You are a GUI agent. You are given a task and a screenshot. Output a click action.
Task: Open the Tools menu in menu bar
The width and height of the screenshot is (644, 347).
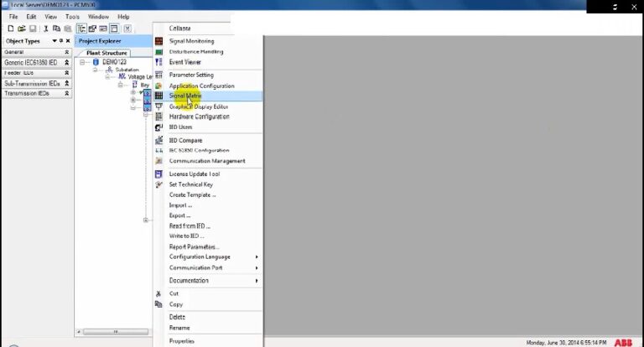coord(72,16)
